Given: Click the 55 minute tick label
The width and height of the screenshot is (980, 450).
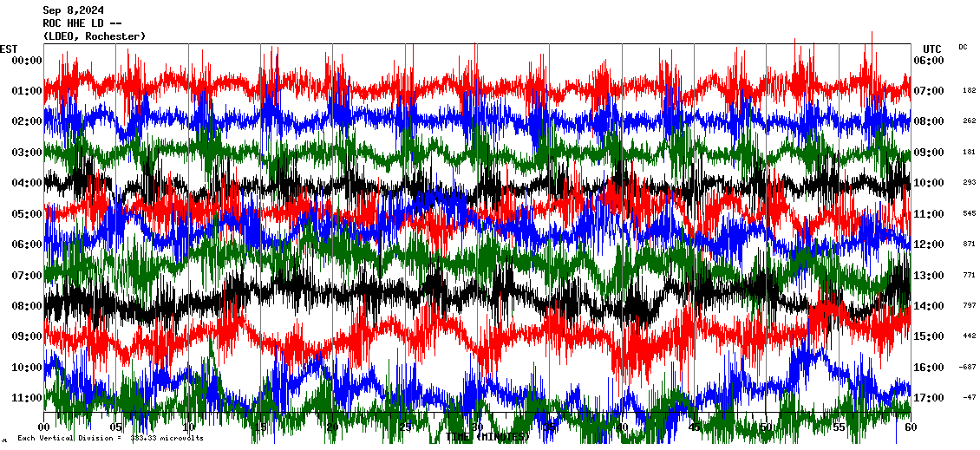Looking at the screenshot, I should coord(839,427).
